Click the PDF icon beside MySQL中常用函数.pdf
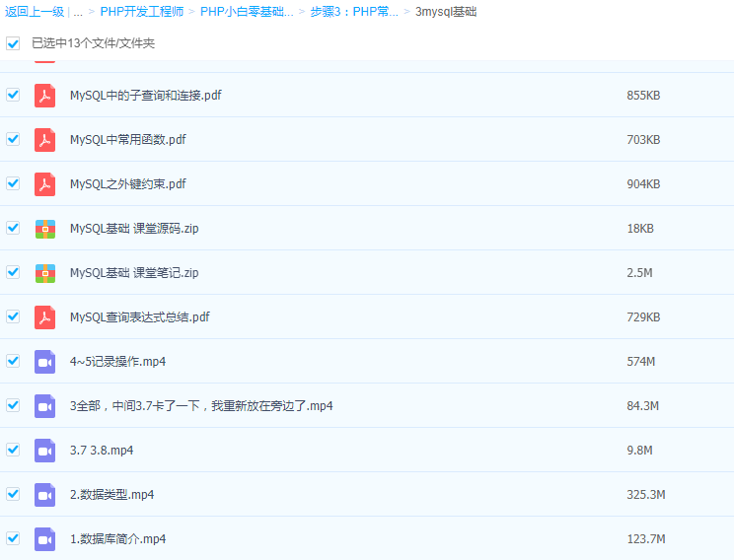734x560 pixels. tap(44, 140)
